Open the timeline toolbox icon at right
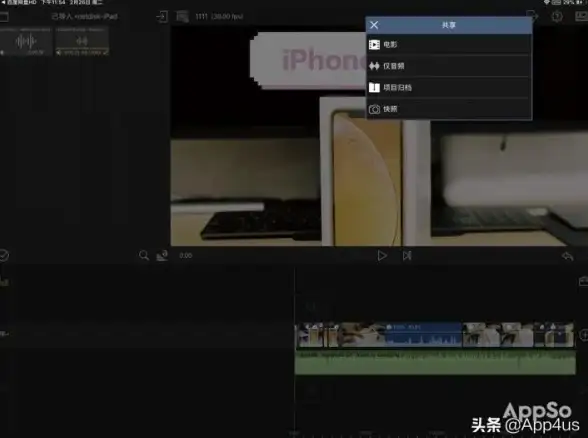This screenshot has height=438, width=588. [x=584, y=281]
